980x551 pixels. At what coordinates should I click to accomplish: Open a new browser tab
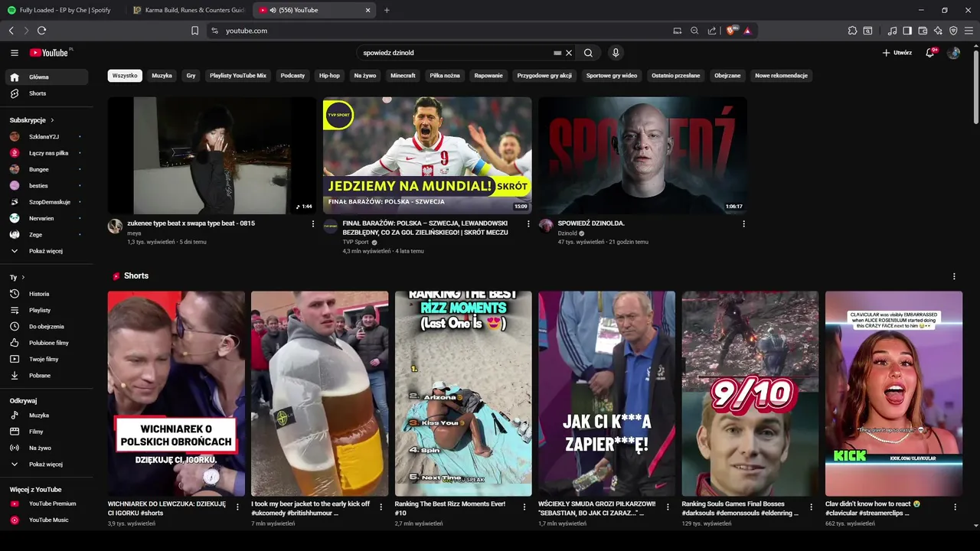[387, 10]
